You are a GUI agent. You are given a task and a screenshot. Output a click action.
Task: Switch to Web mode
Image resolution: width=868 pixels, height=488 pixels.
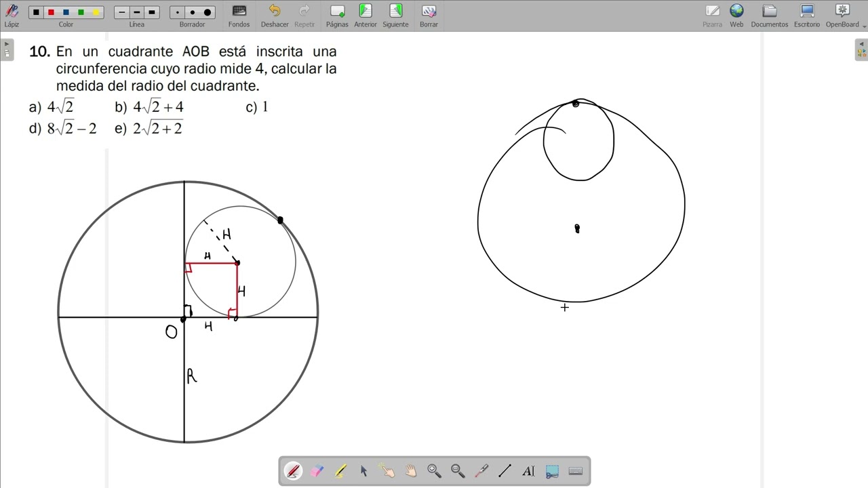[x=736, y=15]
